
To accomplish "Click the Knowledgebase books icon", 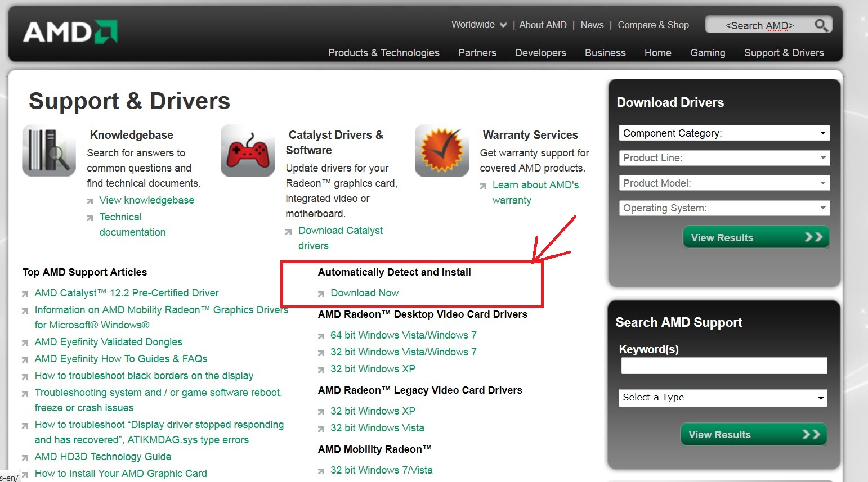I will click(x=49, y=151).
